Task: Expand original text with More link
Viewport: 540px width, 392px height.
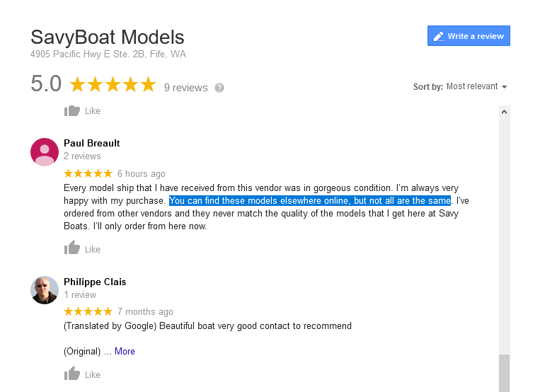Action: tap(125, 351)
